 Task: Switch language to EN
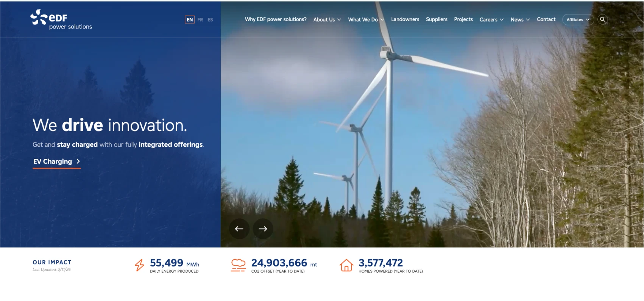point(190,20)
